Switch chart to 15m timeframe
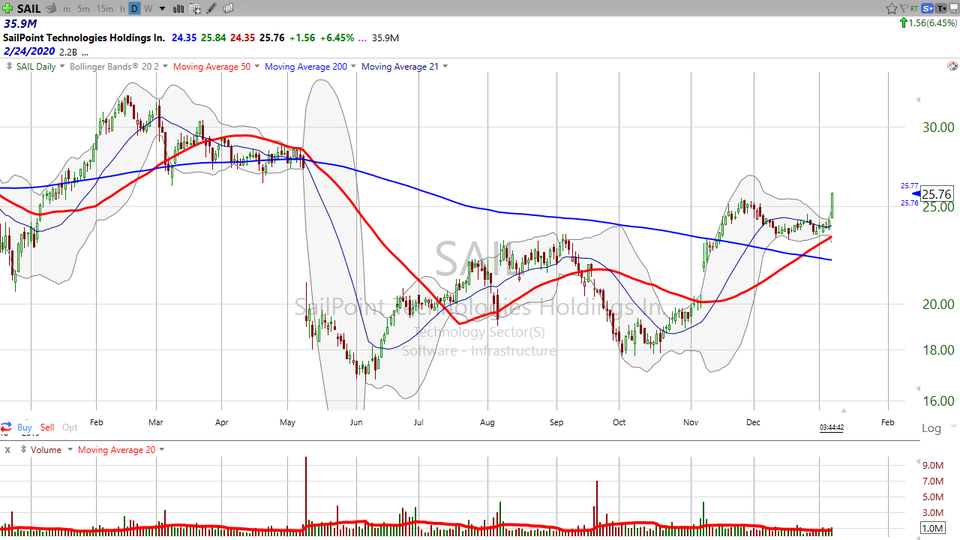960x540 pixels. point(105,9)
